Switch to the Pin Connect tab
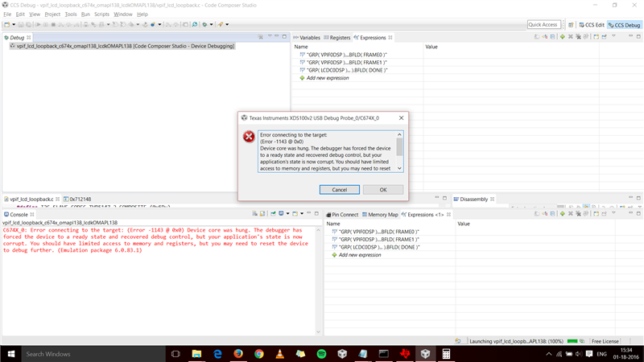644x362 pixels. [x=342, y=215]
